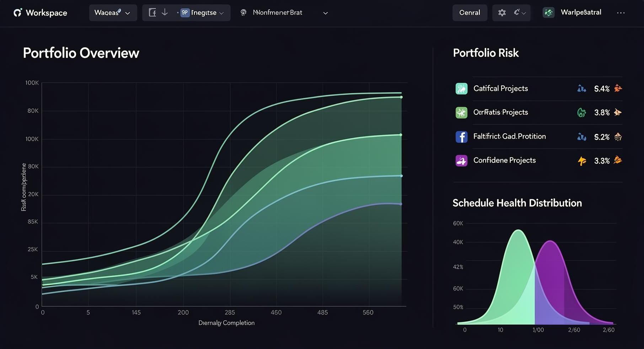
Task: Click the green Catifcal Projects icon
Action: coord(461,88)
